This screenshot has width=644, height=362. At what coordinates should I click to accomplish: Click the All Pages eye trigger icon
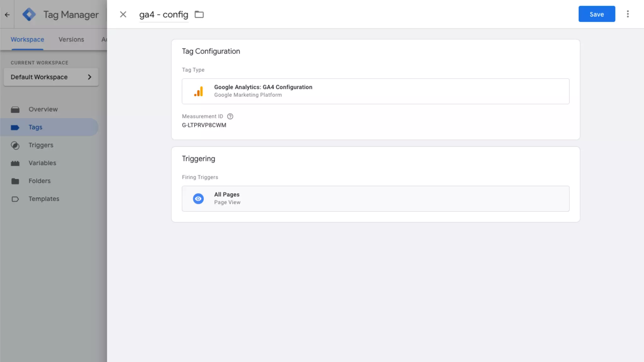pyautogui.click(x=198, y=199)
